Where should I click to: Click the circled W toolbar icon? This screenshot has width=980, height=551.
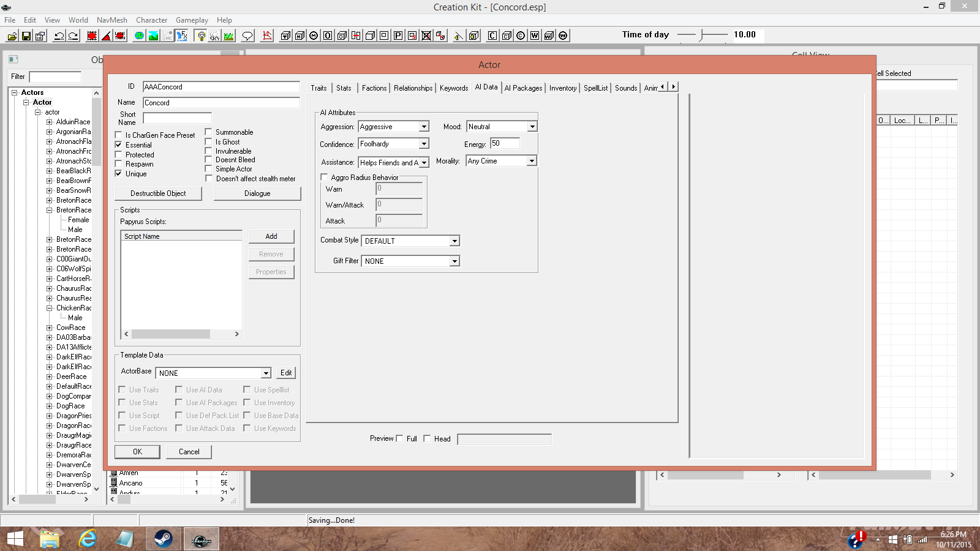(563, 36)
